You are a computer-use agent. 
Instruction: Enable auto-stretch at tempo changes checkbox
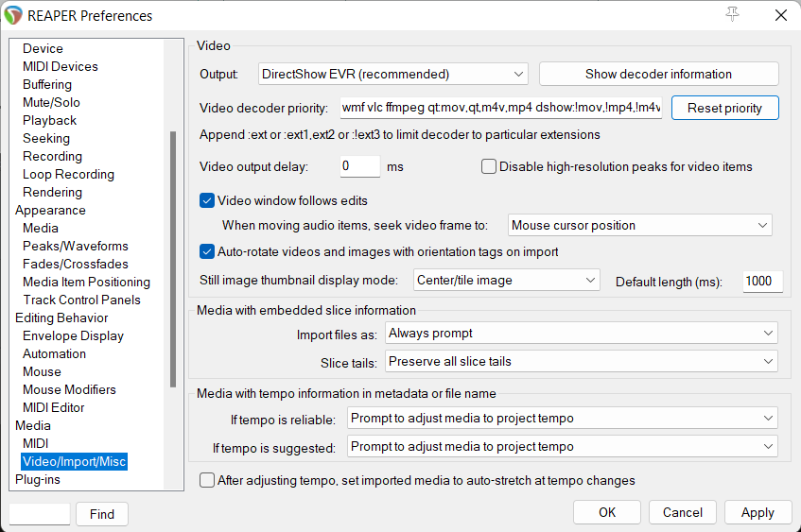click(x=207, y=481)
